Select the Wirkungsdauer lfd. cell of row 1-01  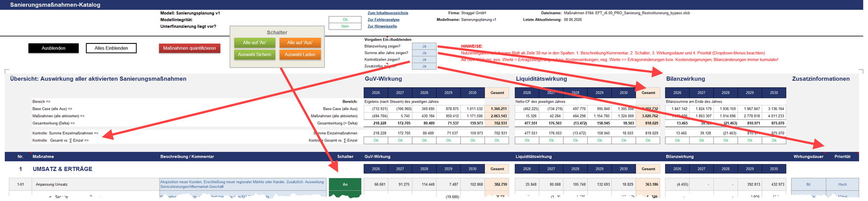808,184
